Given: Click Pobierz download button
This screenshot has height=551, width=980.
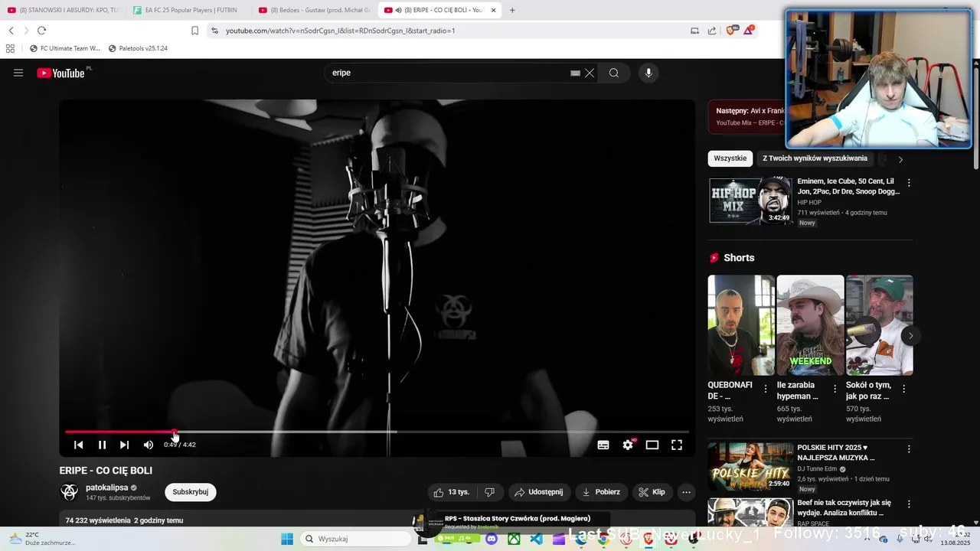Looking at the screenshot, I should pos(601,492).
